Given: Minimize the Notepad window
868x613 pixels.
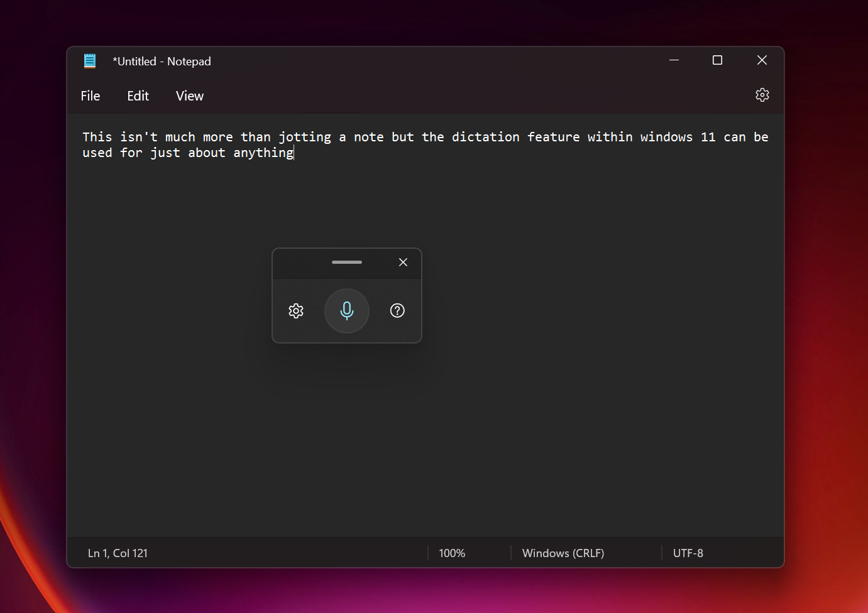Looking at the screenshot, I should (674, 60).
